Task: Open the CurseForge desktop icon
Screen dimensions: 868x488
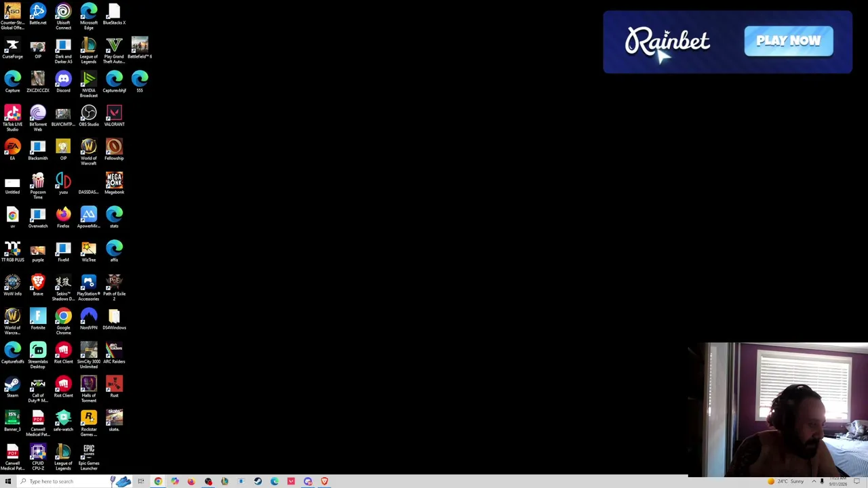Action: coord(12,48)
